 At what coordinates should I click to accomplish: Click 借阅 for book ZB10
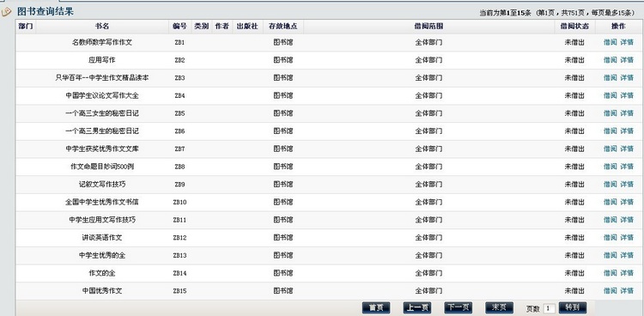(610, 202)
